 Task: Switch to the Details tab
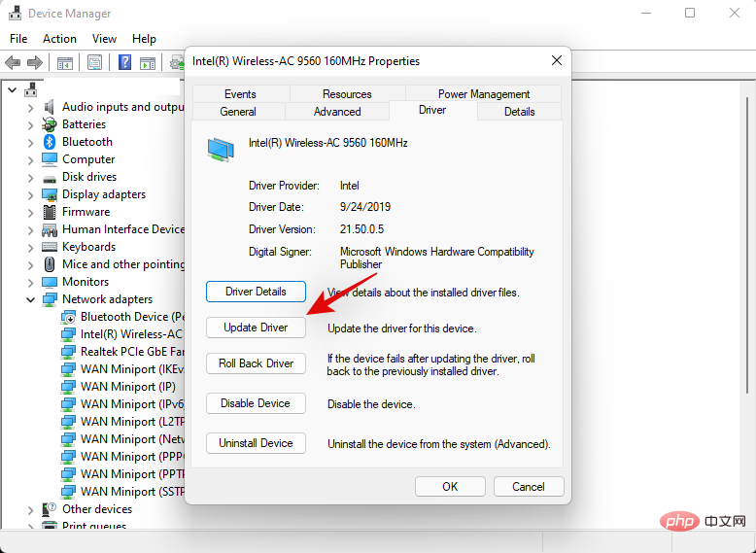pos(519,112)
